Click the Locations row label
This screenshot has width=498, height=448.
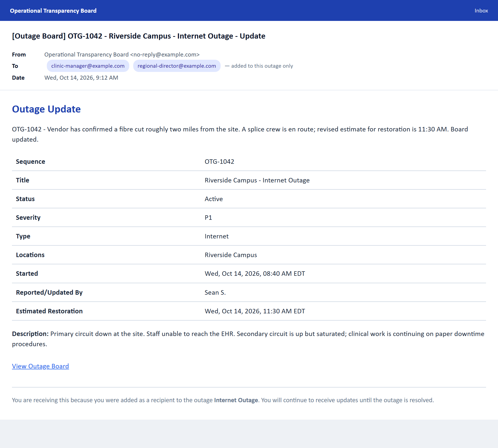point(30,255)
